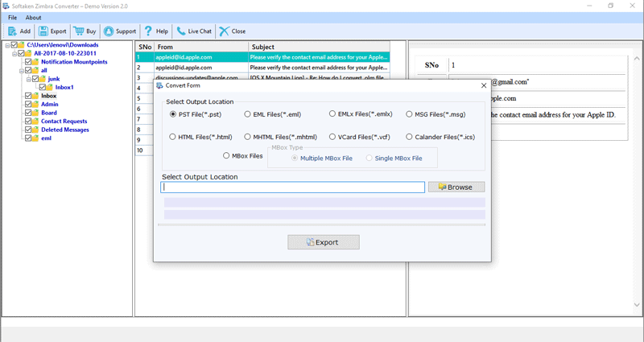Select the Inbox1 folder in tree
644x342 pixels.
click(64, 88)
